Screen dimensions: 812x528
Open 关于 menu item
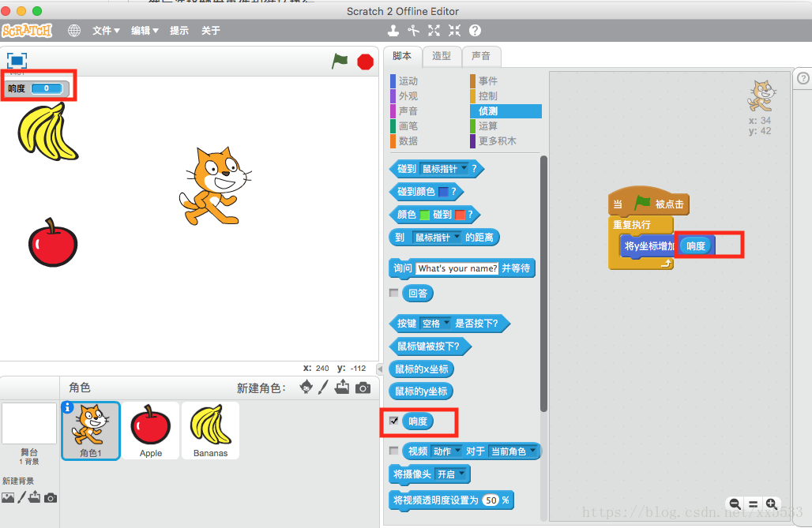(211, 31)
